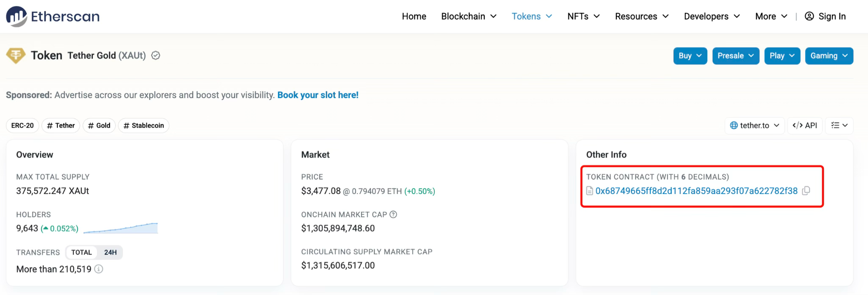Click the transfers info icon
Viewport: 868px width, 295px height.
pos(99,269)
